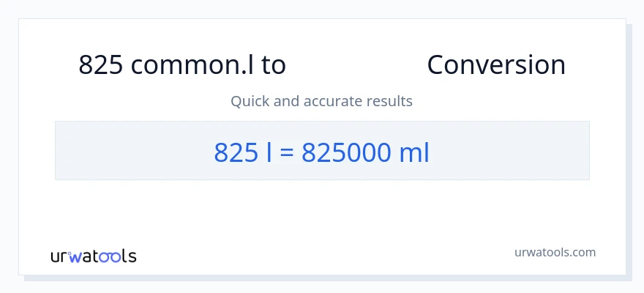Click the right empty area of the result box
This screenshot has height=293, width=644.
tap(512, 151)
